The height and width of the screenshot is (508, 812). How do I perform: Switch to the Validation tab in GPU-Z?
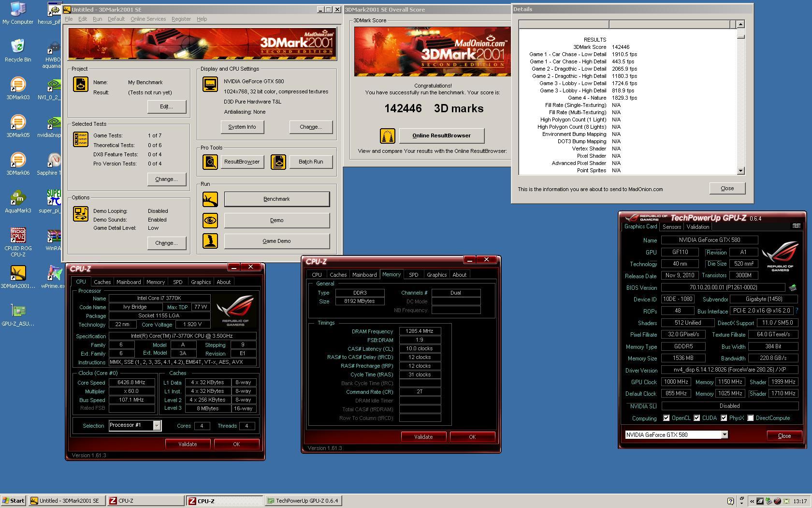pos(697,226)
